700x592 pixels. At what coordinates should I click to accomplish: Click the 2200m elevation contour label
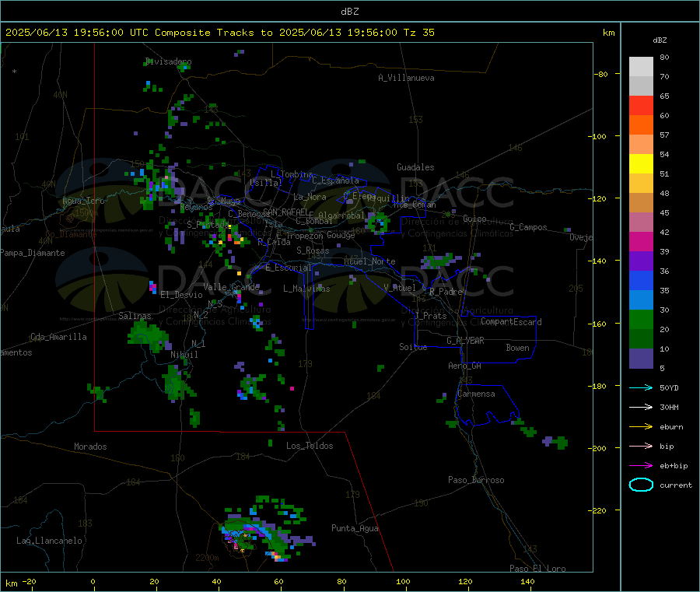tap(207, 558)
